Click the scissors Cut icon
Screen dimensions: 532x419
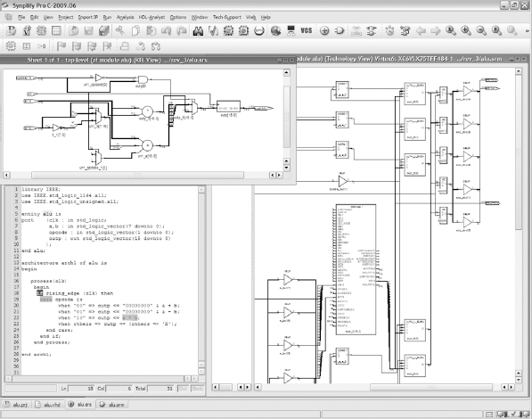pos(119,31)
